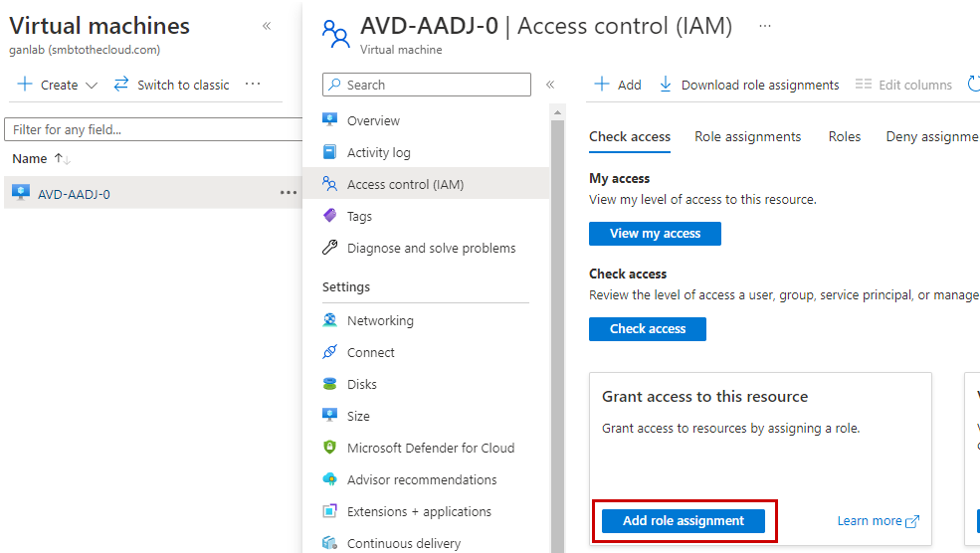Click the Activity log icon
980x553 pixels.
[330, 152]
